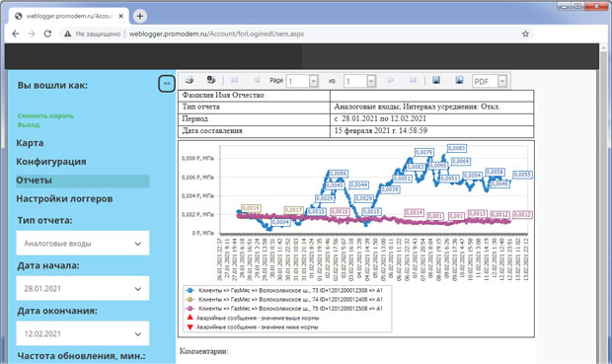Click the 'Аналоговые входы; Интервал усреднения' cell

coord(431,108)
